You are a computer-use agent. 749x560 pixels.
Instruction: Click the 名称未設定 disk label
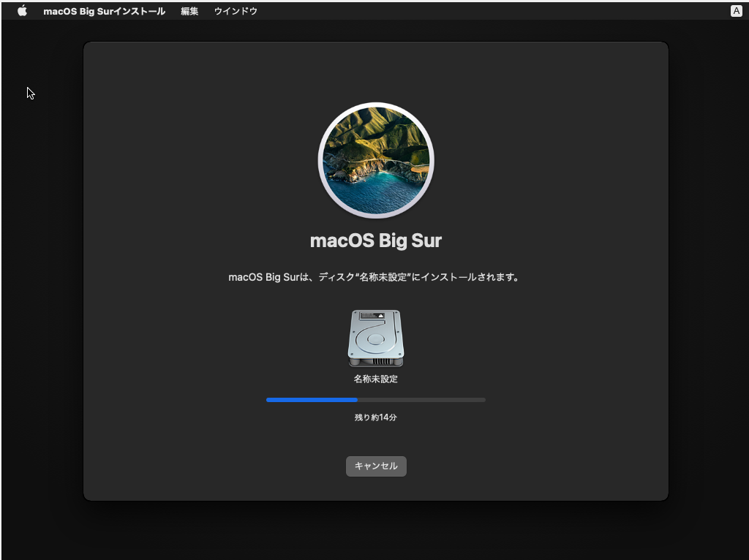click(x=376, y=379)
